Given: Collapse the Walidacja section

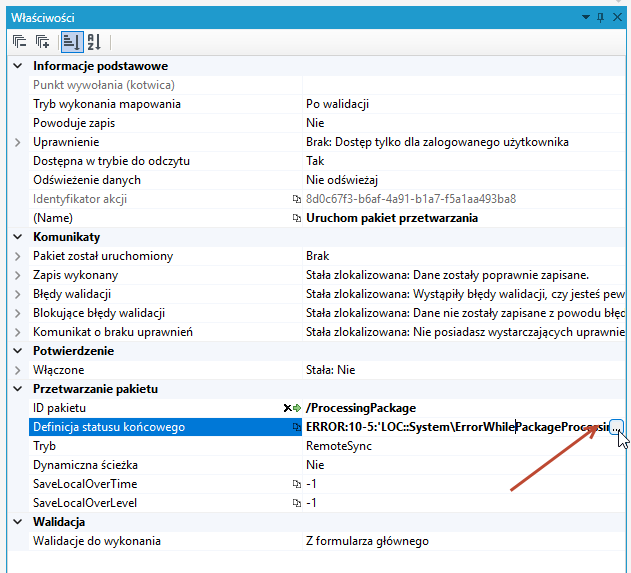Looking at the screenshot, I should [18, 522].
